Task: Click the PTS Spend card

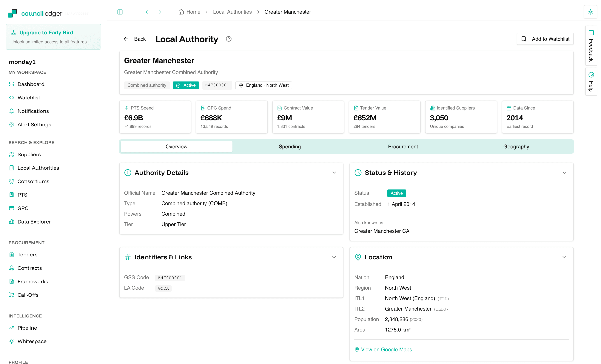Action: [155, 117]
